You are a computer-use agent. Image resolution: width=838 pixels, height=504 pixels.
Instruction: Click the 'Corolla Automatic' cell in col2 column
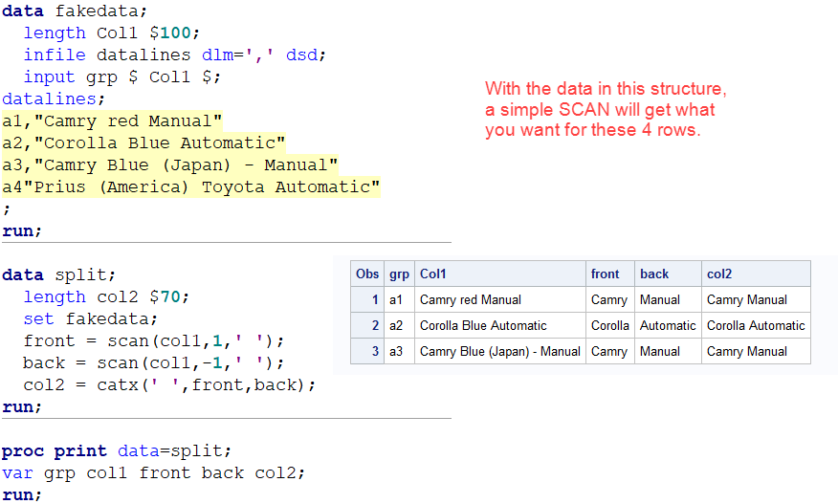[x=756, y=325]
